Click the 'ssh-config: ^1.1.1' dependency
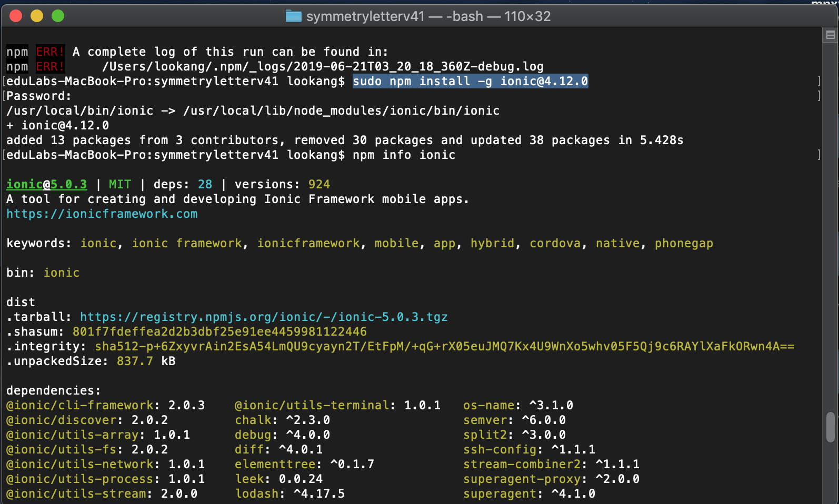Image resolution: width=839 pixels, height=504 pixels. [x=530, y=450]
